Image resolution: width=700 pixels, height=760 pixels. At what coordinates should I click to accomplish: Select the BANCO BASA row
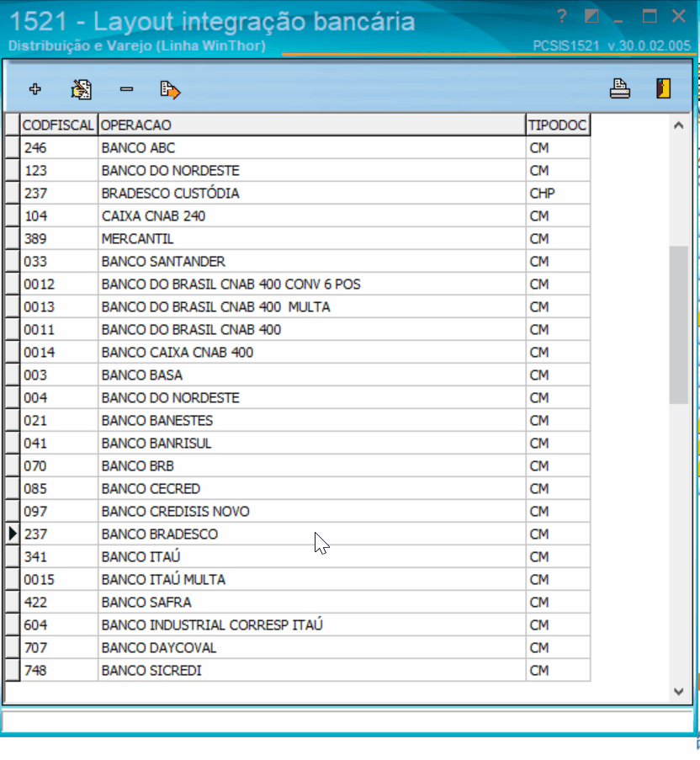click(298, 375)
